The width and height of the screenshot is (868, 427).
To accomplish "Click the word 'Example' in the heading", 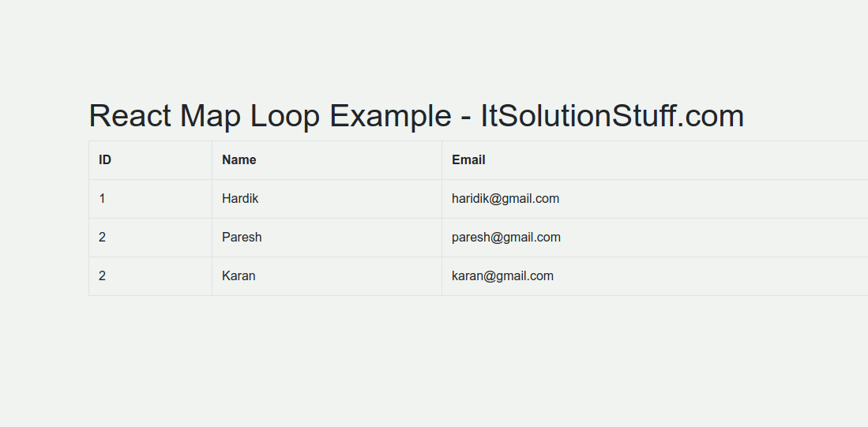I will [x=390, y=116].
